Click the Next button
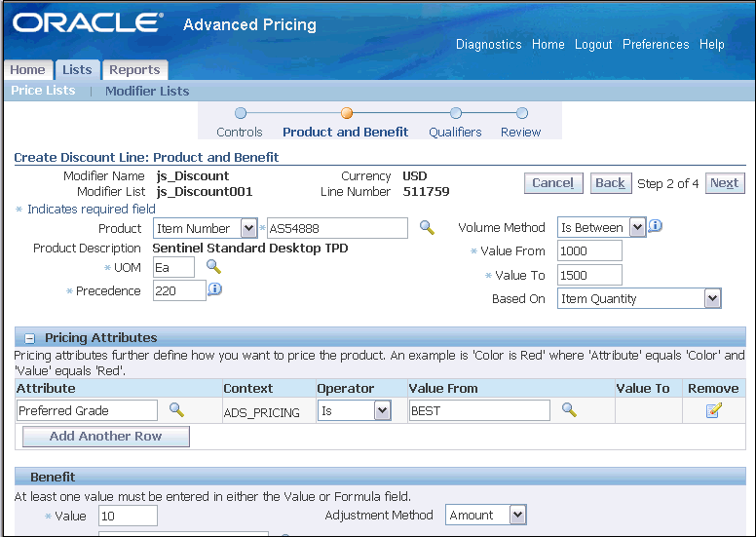Viewport: 756px width, 537px height. tap(725, 183)
